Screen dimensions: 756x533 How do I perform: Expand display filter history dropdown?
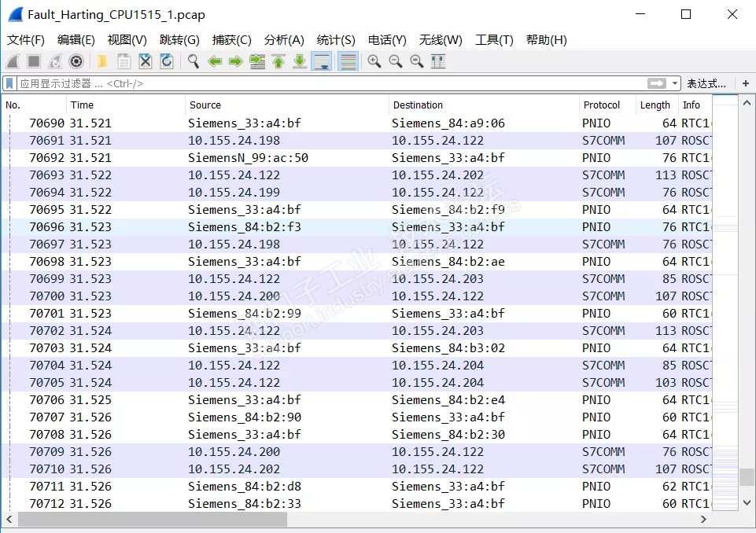coord(675,83)
